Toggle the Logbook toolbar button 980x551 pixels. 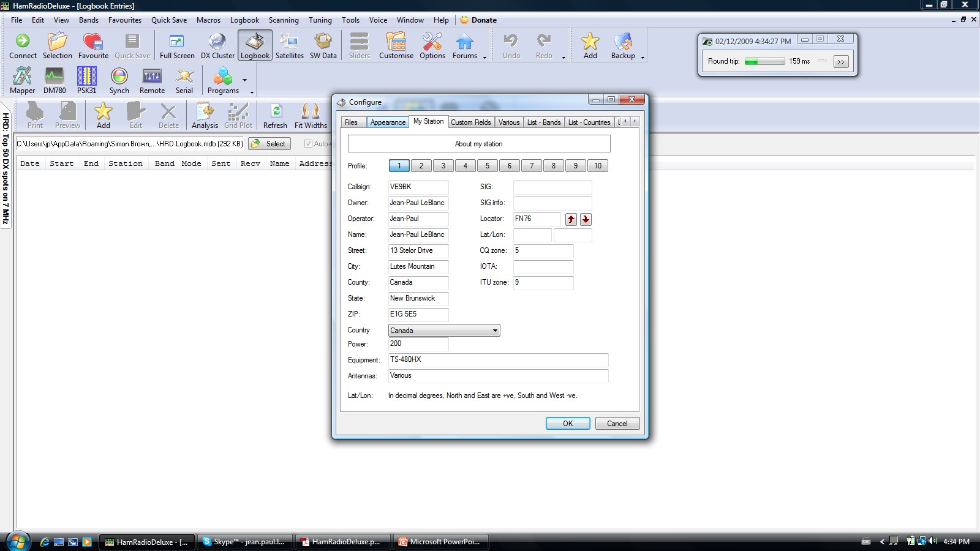(x=255, y=46)
